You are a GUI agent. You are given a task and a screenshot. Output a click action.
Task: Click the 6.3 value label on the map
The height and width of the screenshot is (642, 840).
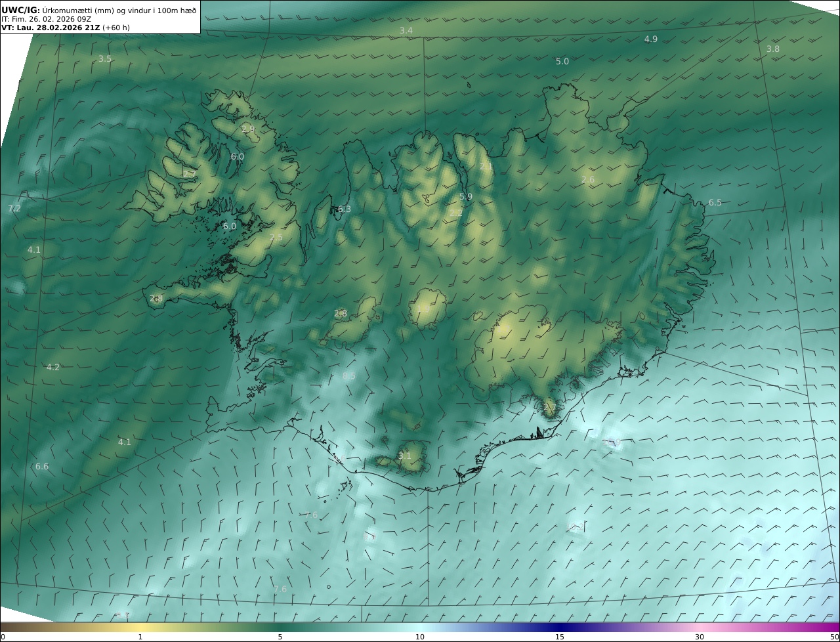[x=345, y=209]
